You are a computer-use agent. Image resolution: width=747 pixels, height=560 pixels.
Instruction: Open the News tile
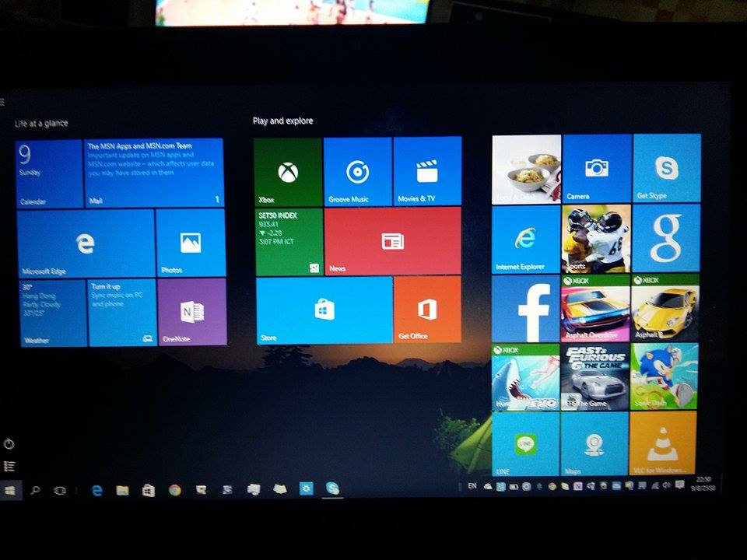(x=392, y=241)
